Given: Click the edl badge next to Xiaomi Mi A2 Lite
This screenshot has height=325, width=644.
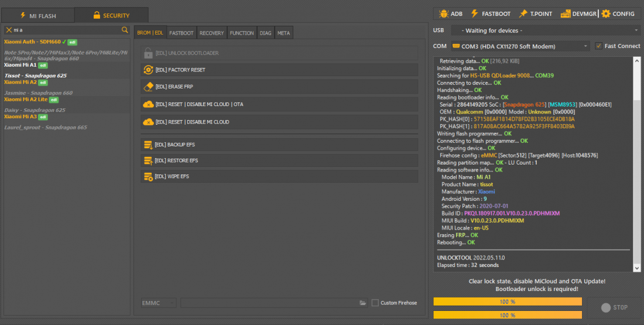Looking at the screenshot, I should click(x=54, y=100).
